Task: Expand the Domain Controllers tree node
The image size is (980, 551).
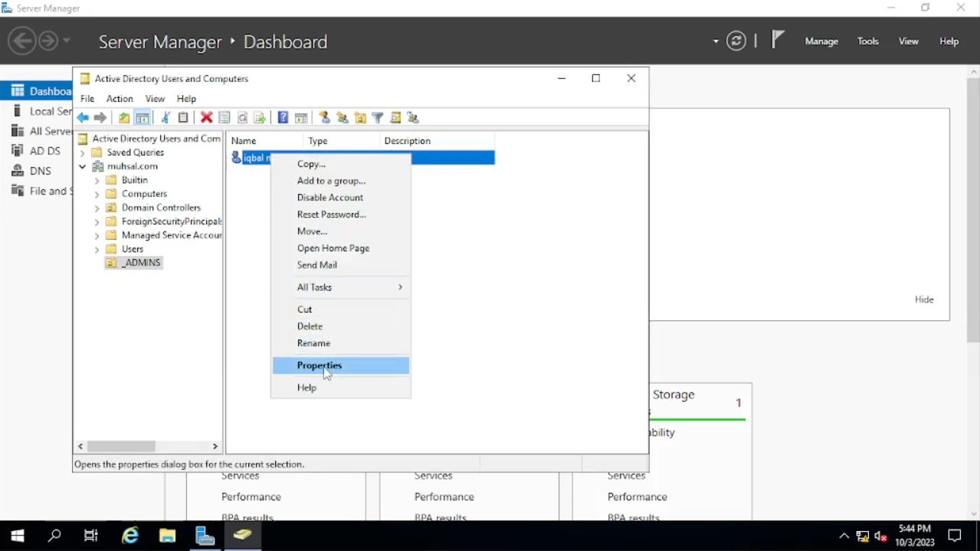Action: (97, 208)
